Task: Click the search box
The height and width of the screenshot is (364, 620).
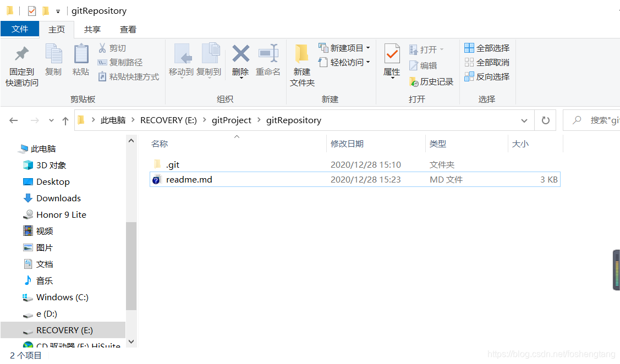Action: tap(591, 120)
